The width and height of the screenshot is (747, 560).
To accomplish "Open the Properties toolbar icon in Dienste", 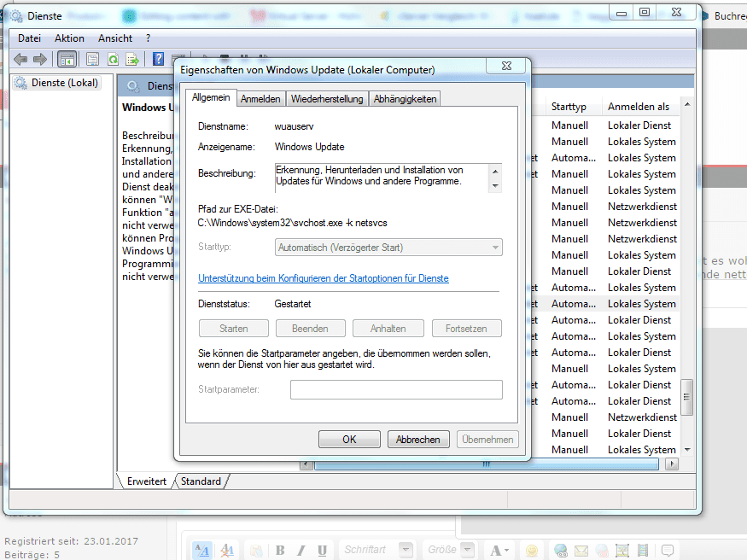I will coord(92,60).
